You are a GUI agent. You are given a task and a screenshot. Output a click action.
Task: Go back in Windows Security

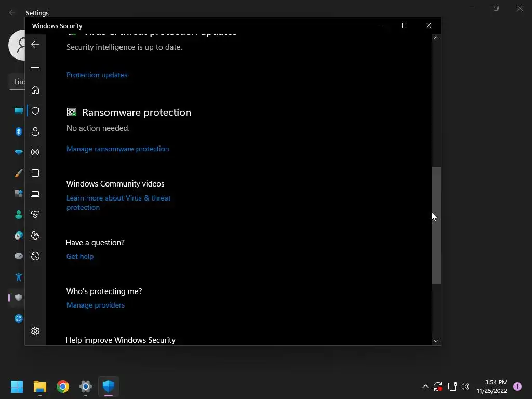tap(35, 44)
